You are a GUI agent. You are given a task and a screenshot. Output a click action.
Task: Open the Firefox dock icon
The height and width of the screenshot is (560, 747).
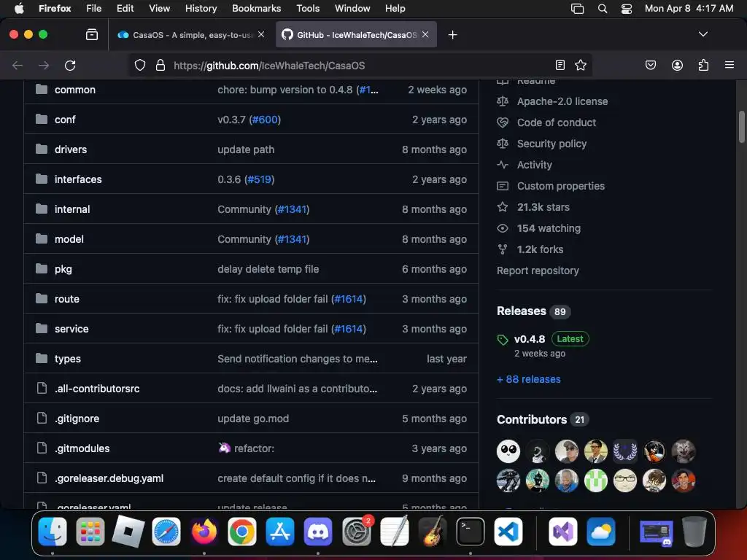pyautogui.click(x=204, y=532)
